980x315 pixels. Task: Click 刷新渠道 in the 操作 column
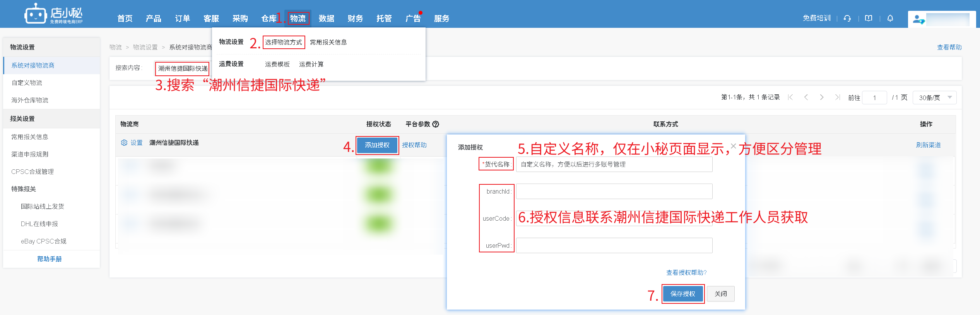tap(929, 145)
